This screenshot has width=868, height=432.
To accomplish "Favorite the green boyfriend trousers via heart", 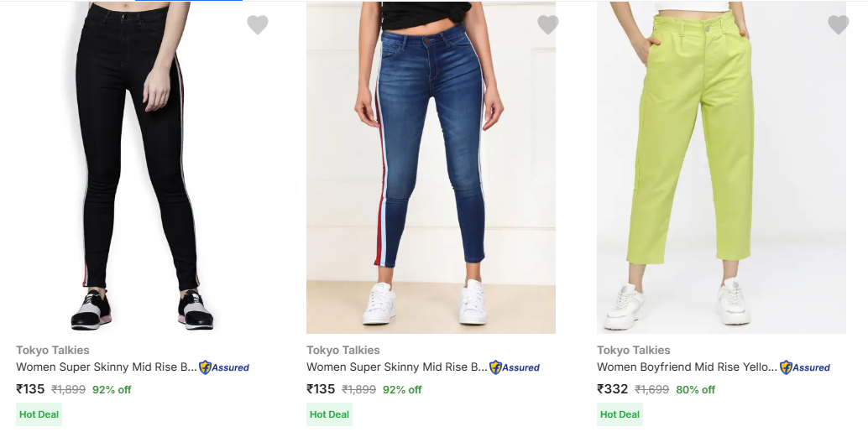I will click(839, 25).
